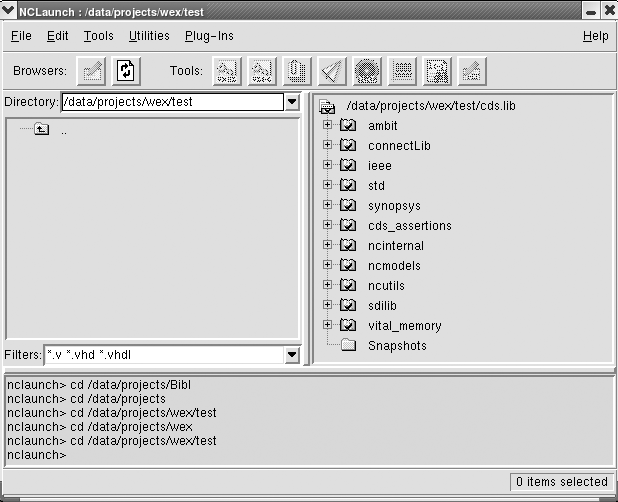Viewport: 618px width, 502px height.
Task: Open the Edit menu
Action: [x=58, y=36]
